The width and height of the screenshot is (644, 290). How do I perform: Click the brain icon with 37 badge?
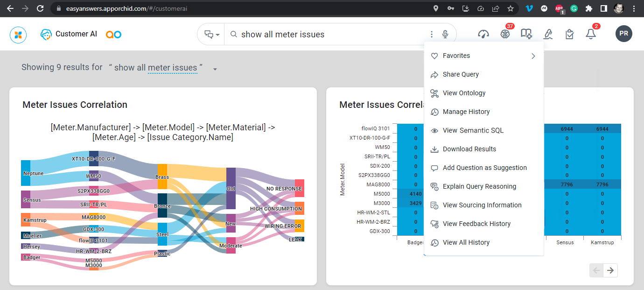505,34
